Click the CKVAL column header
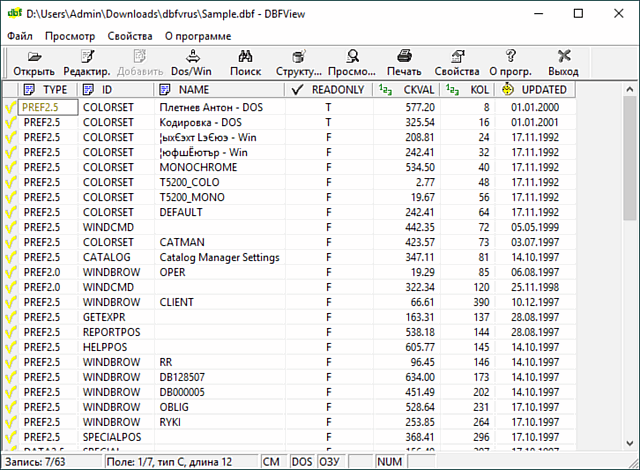Image resolution: width=640 pixels, height=470 pixels. (414, 90)
